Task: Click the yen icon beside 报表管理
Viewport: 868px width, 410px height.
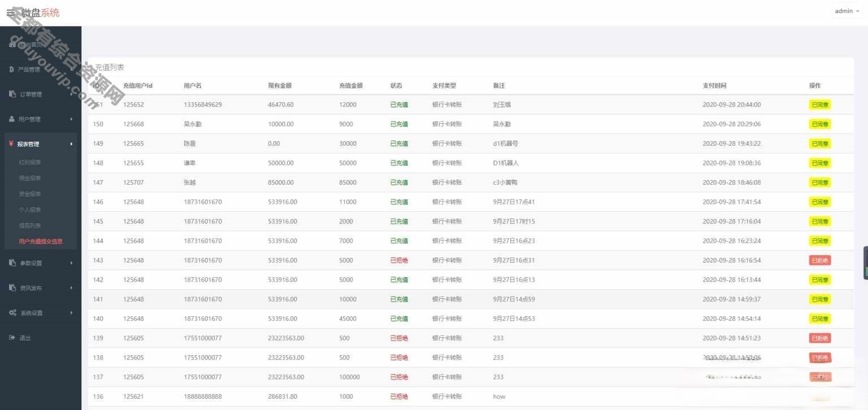Action: (11, 144)
